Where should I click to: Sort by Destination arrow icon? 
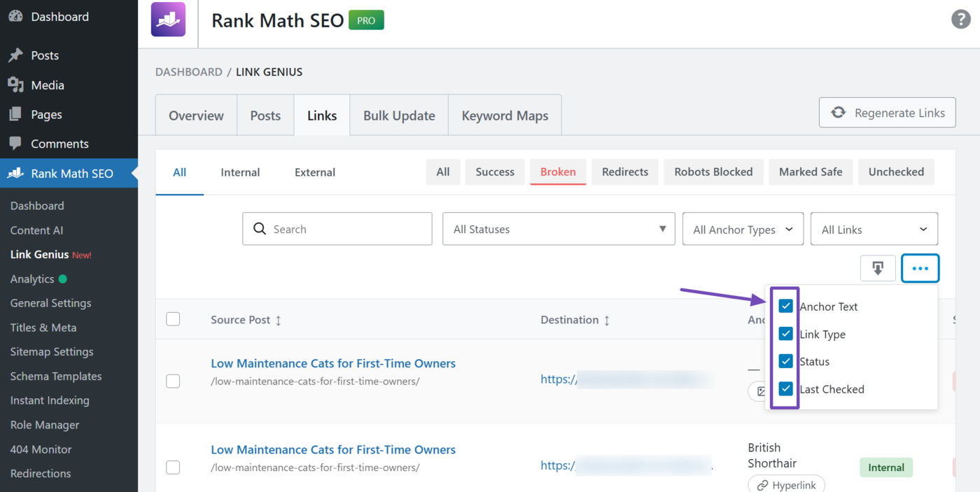pyautogui.click(x=607, y=320)
